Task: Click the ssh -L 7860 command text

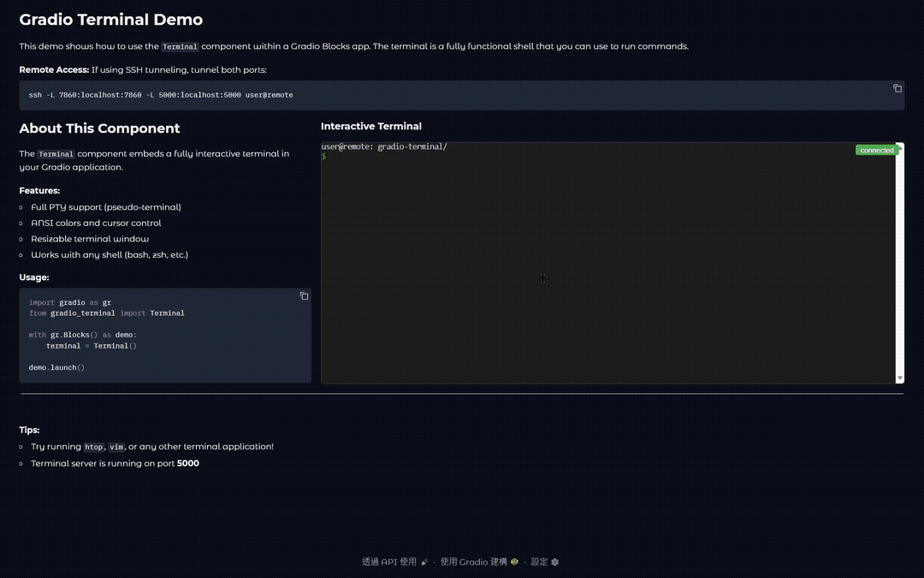Action: tap(161, 95)
